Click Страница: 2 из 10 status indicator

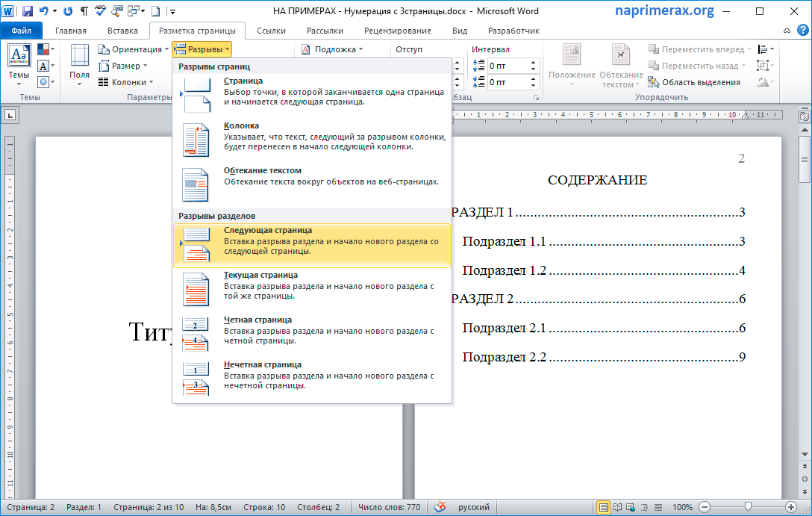[x=149, y=507]
